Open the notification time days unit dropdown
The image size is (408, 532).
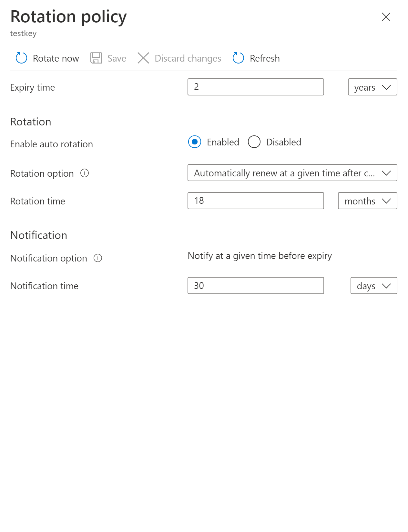click(373, 286)
